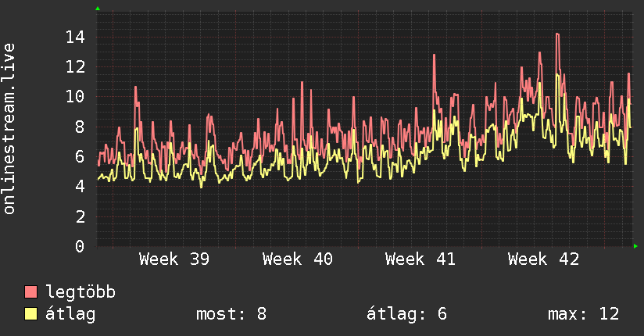Click the 'átlag: 6' statistic value
This screenshot has width=644, height=336.
406,314
